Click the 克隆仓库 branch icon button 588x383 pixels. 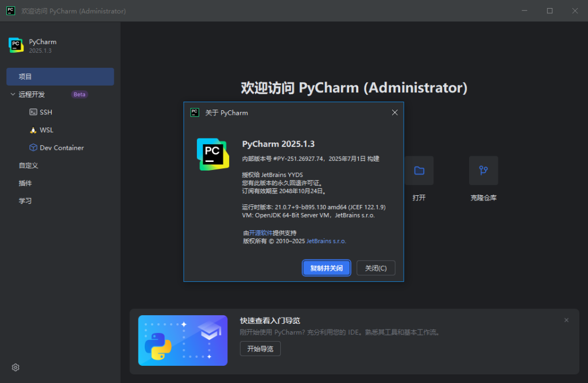tap(483, 171)
